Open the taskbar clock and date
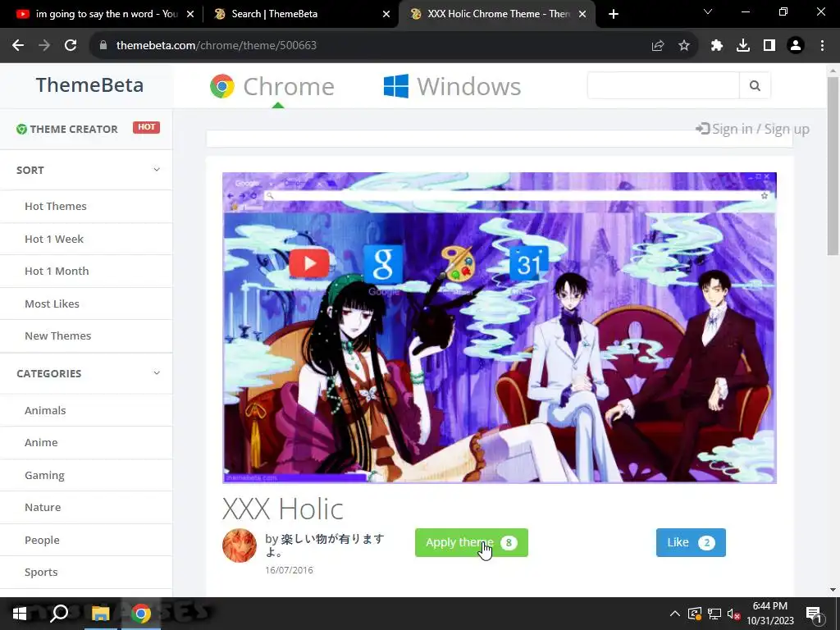The width and height of the screenshot is (840, 630). click(770, 614)
